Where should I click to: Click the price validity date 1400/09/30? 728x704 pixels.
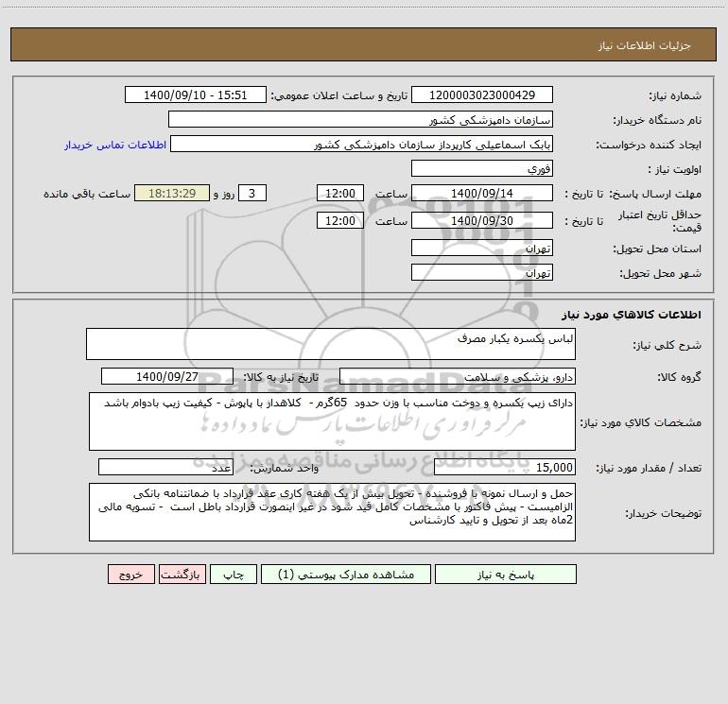482,220
